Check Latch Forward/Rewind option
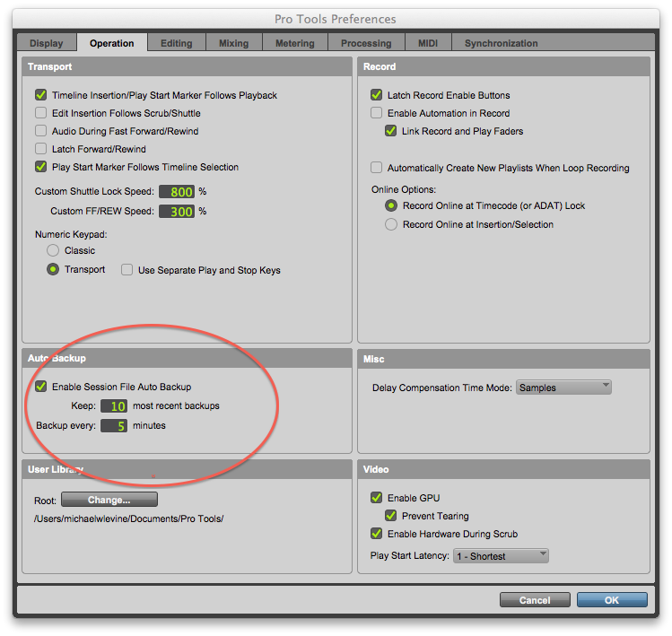Viewport: 672px width, 636px height. (40, 149)
